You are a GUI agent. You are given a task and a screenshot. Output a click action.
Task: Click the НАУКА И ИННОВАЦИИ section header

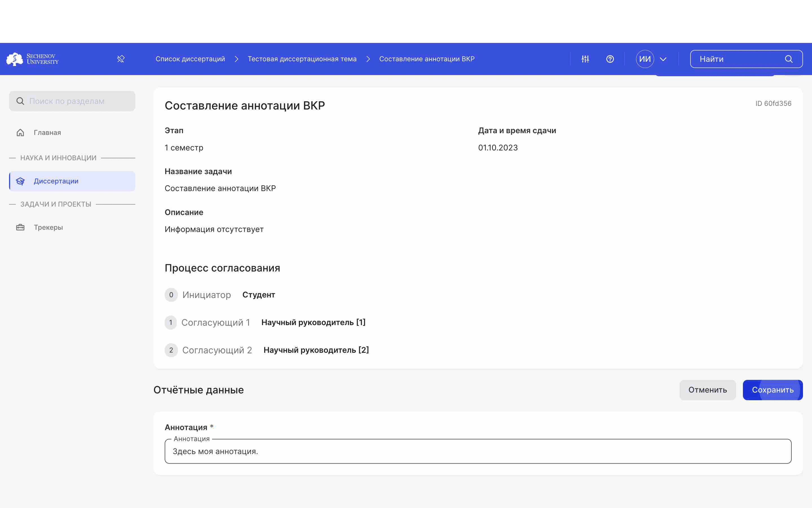coord(58,158)
